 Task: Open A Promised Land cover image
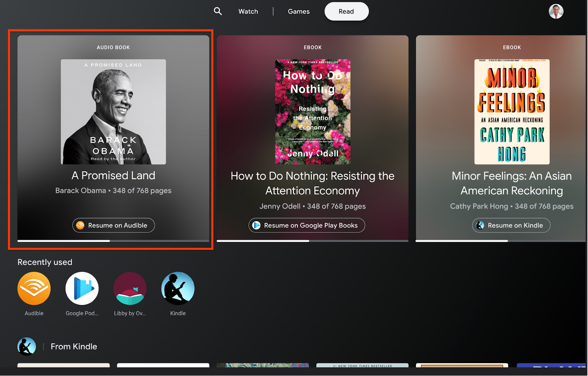pos(113,112)
